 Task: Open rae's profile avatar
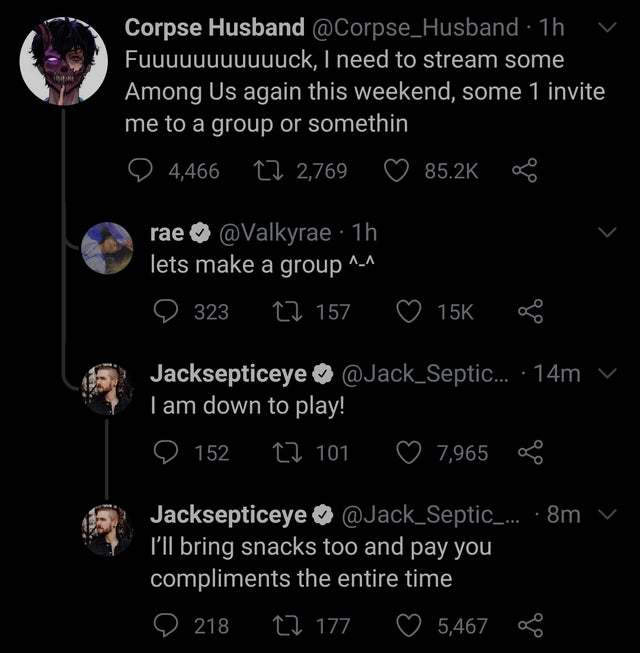[106, 247]
